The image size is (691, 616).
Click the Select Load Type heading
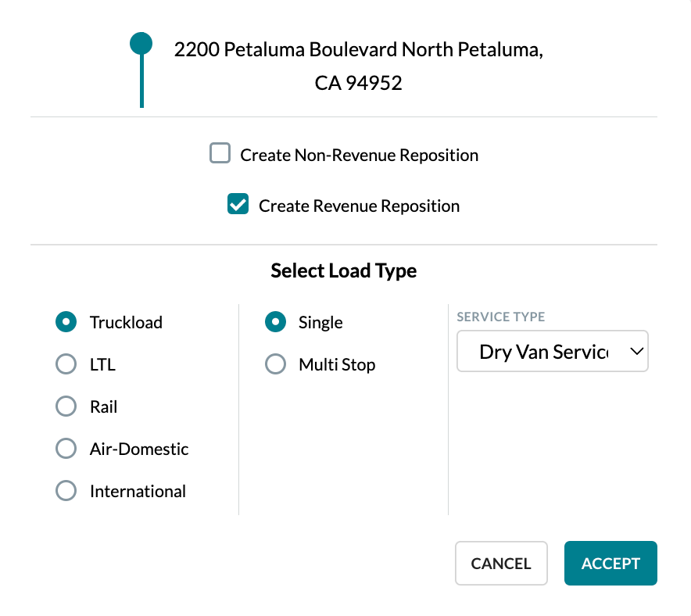(x=343, y=270)
